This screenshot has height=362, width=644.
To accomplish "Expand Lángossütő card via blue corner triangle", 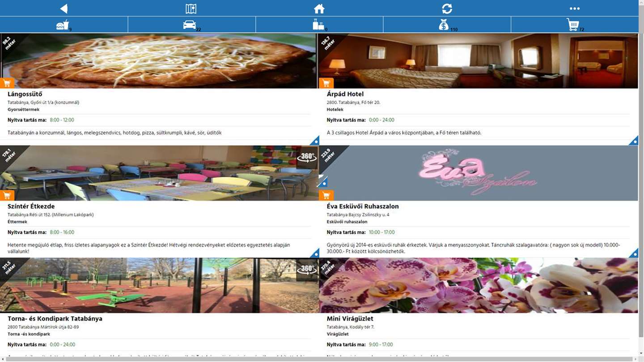I will click(x=315, y=141).
